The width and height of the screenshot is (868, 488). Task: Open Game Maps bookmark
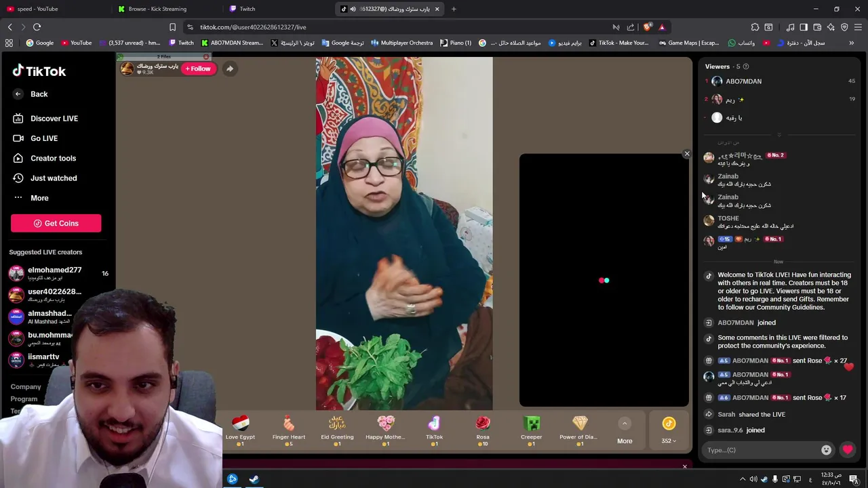click(x=688, y=43)
